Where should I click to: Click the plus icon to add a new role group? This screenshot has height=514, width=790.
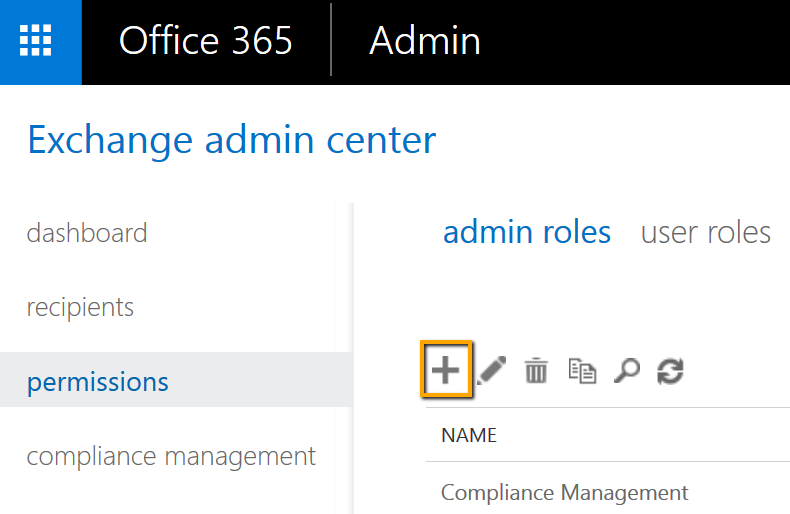[x=446, y=370]
